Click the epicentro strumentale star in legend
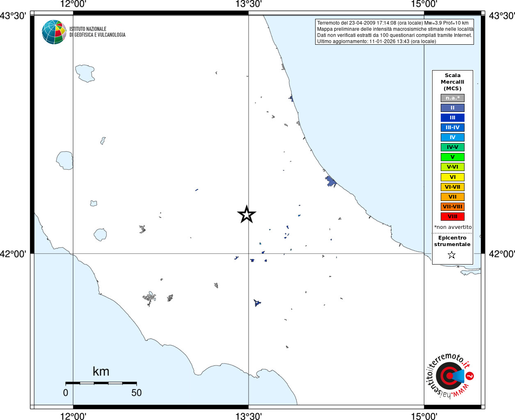Image resolution: width=515 pixels, height=420 pixels. tap(452, 255)
